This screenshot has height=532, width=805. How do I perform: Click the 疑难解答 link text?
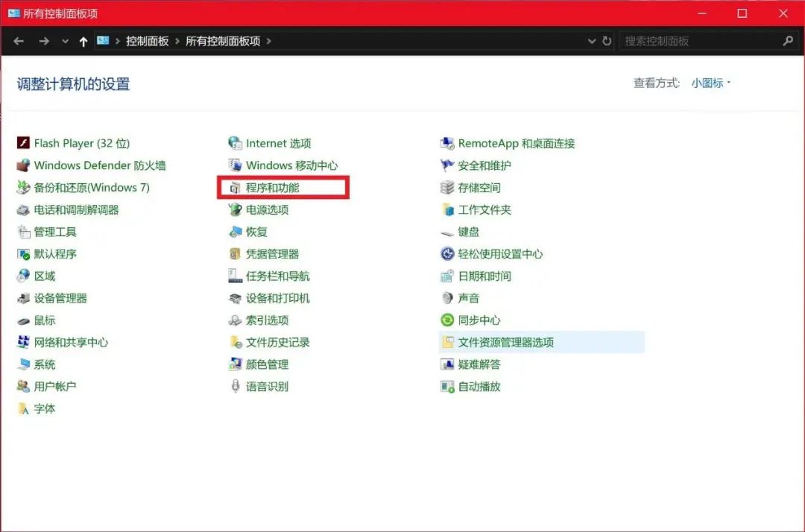[479, 364]
